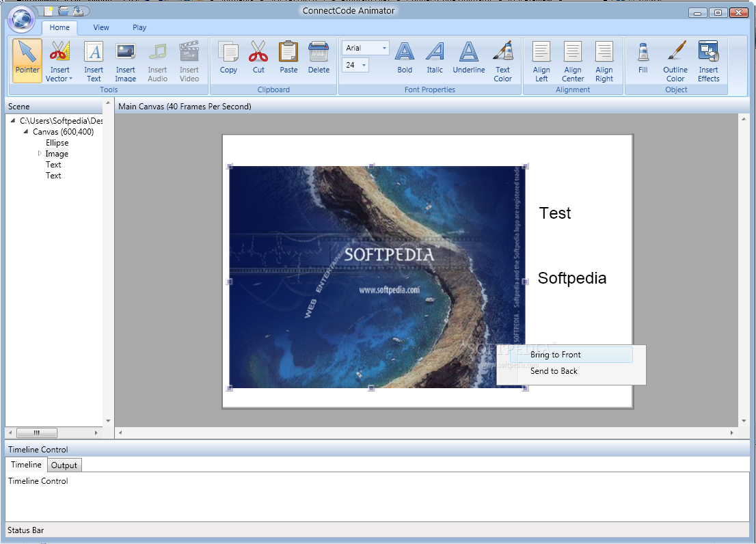Open the Text Color picker
The image size is (756, 544).
tap(502, 60)
